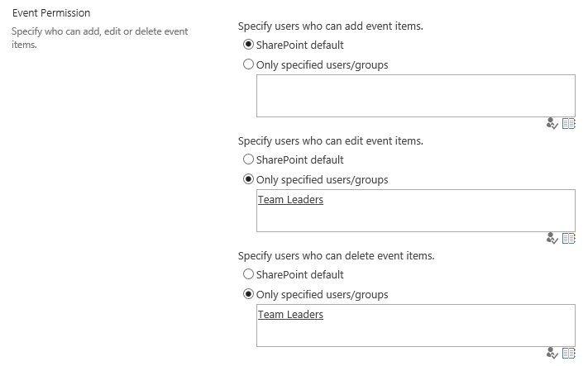The image size is (588, 366).
Task: Select SharePoint default for adding event items
Action: [249, 45]
